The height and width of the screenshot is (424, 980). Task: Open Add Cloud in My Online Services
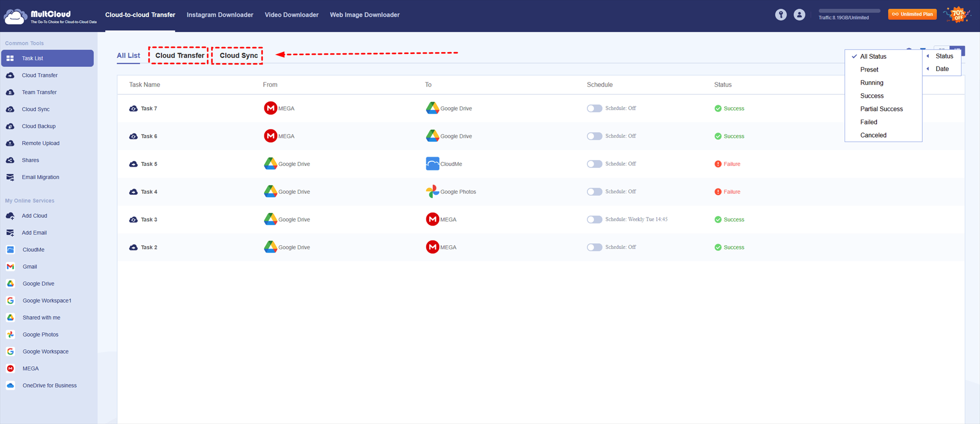[34, 216]
